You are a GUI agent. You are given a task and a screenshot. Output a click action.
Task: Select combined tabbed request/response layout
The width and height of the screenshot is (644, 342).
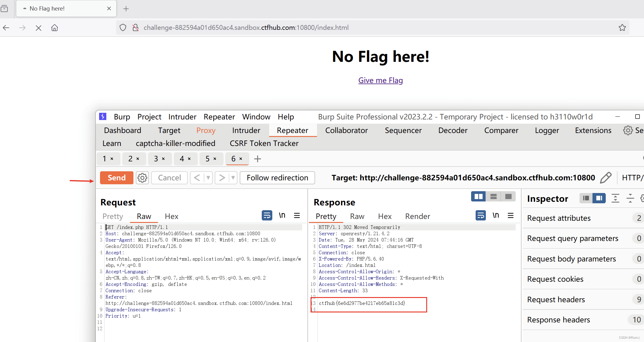click(508, 197)
